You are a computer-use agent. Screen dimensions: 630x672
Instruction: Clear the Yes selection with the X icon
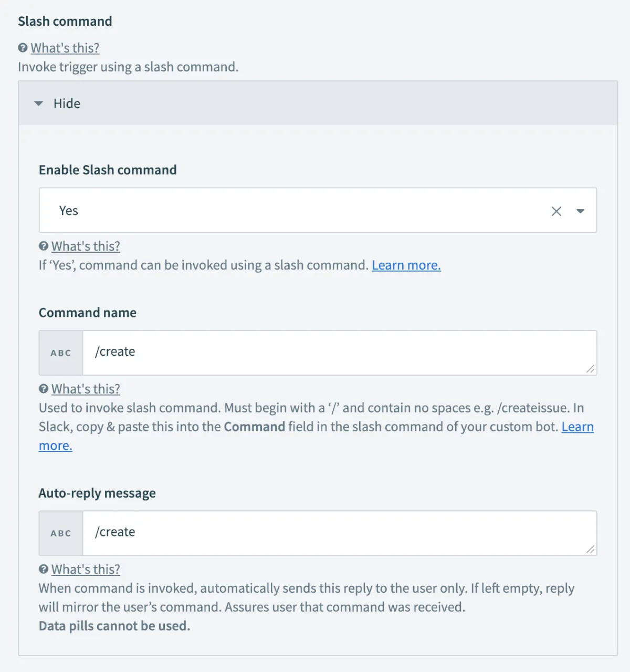(556, 211)
